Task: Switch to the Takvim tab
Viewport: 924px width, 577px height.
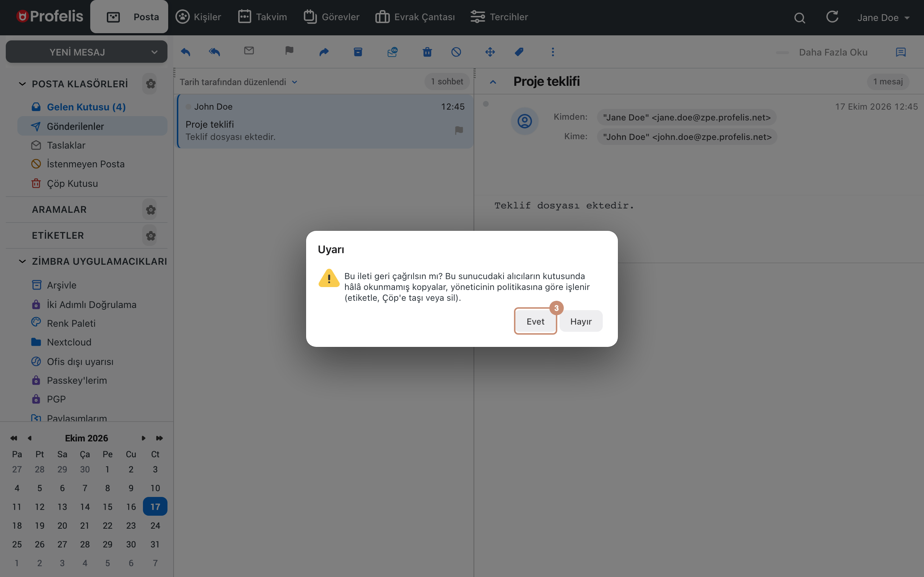Action: coord(262,17)
